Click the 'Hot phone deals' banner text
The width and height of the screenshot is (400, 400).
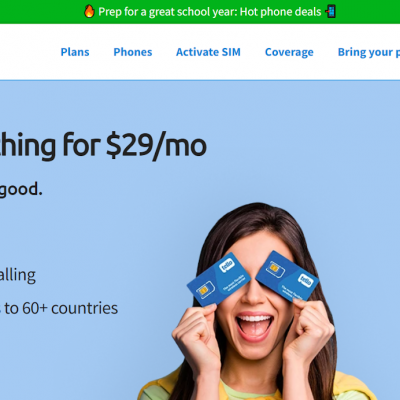[281, 12]
